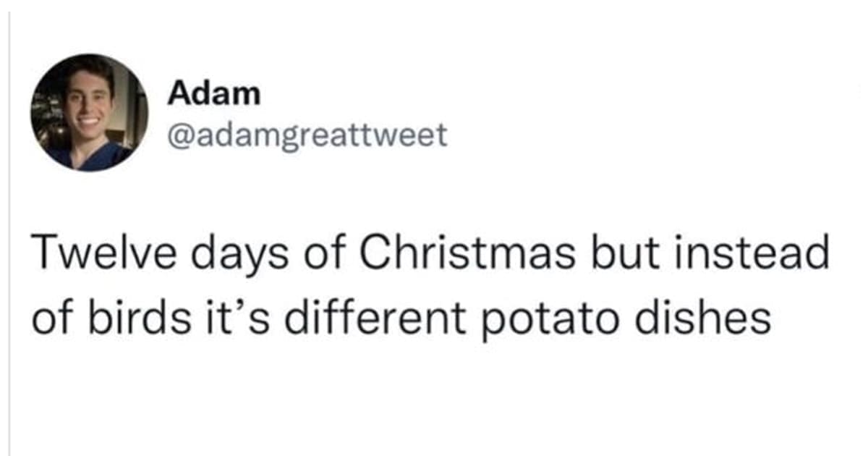Image resolution: width=868 pixels, height=456 pixels.
Task: Open the "Adam" display name link
Action: pos(213,93)
